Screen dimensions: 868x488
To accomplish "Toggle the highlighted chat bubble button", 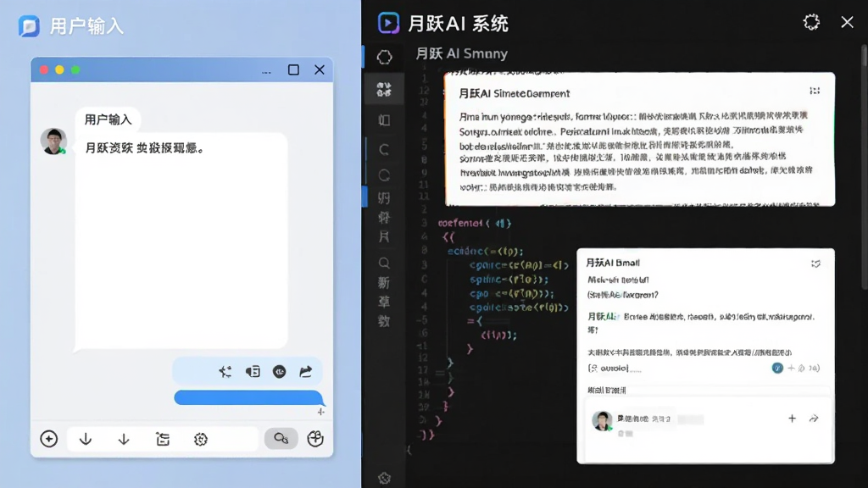I will pos(281,439).
